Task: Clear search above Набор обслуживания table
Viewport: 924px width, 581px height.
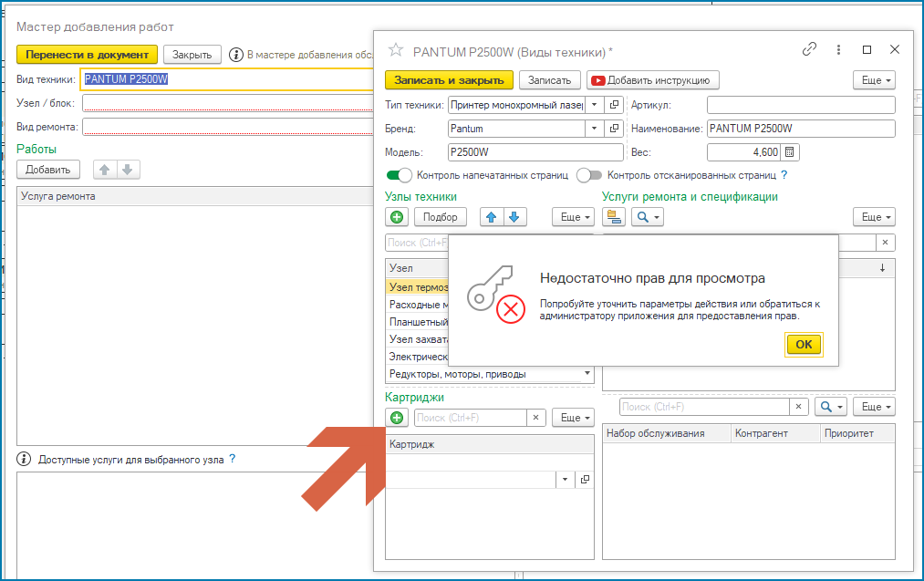Action: 798,407
